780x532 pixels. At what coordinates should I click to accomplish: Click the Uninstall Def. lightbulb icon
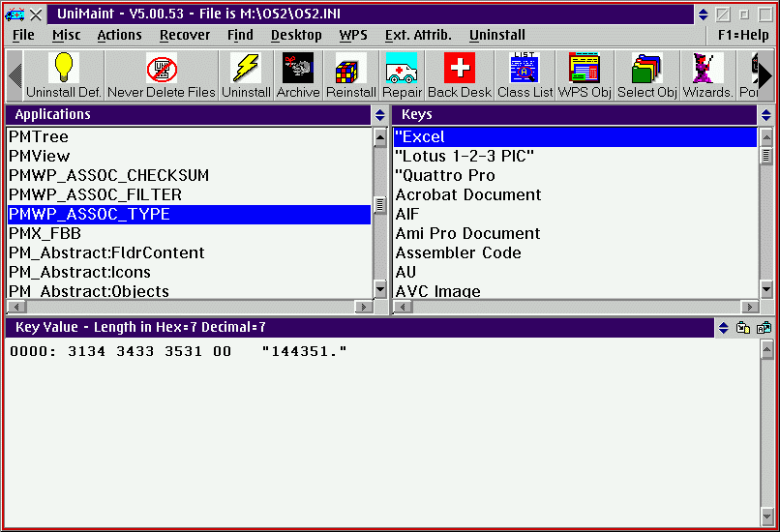[x=64, y=69]
